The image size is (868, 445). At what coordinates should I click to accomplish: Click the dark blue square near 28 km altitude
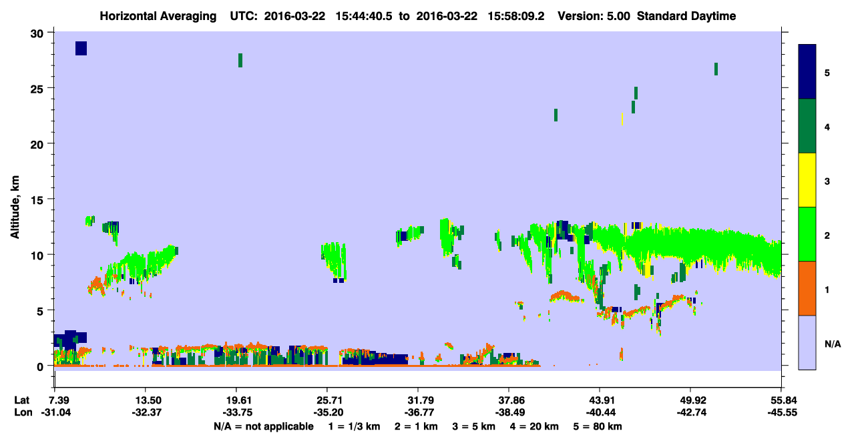tap(81, 48)
